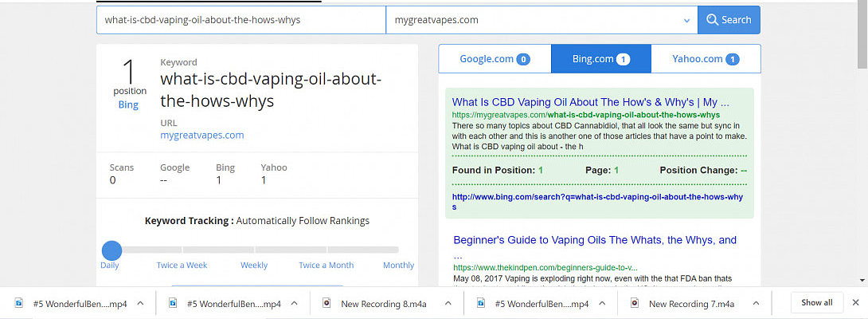
Task: Select Monthly tracking frequency
Action: coord(398,266)
